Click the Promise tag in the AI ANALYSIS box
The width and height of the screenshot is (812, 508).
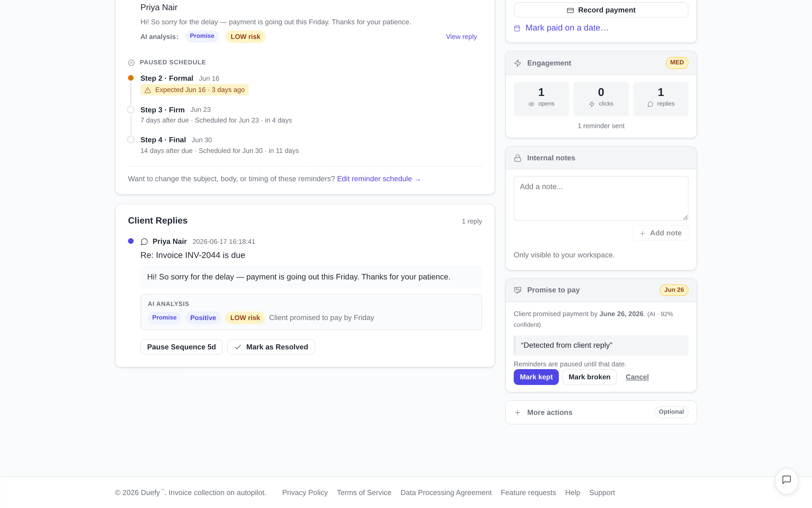pyautogui.click(x=164, y=317)
